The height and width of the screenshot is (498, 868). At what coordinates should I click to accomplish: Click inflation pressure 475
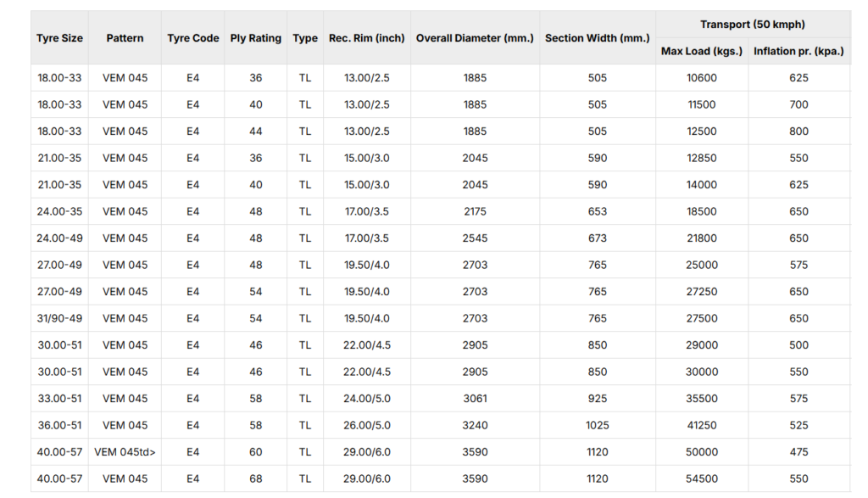798,452
